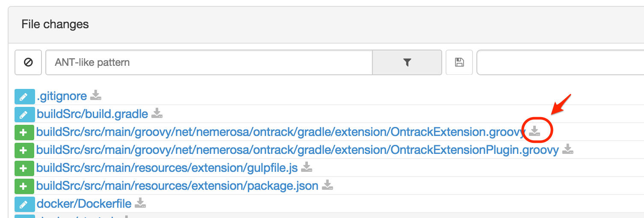Click download icon beside package.json
Screen dimensions: 644x218
(327, 185)
